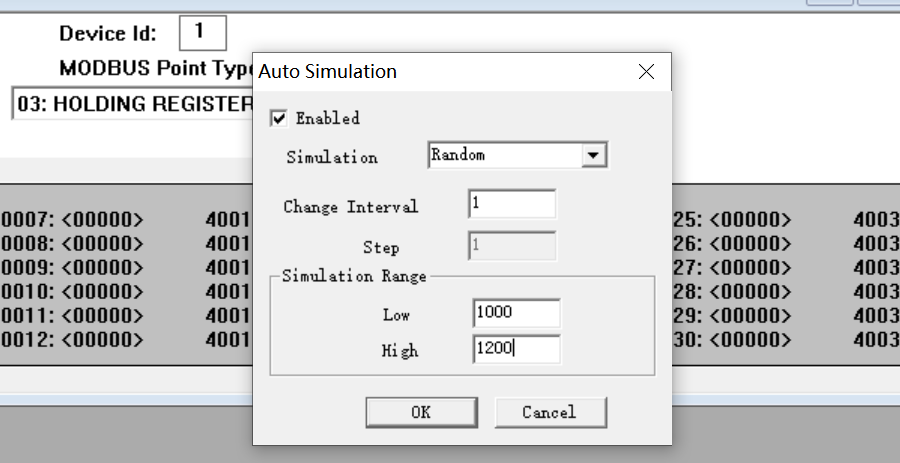
Task: Select register row 0012: <00000>
Action: point(72,340)
